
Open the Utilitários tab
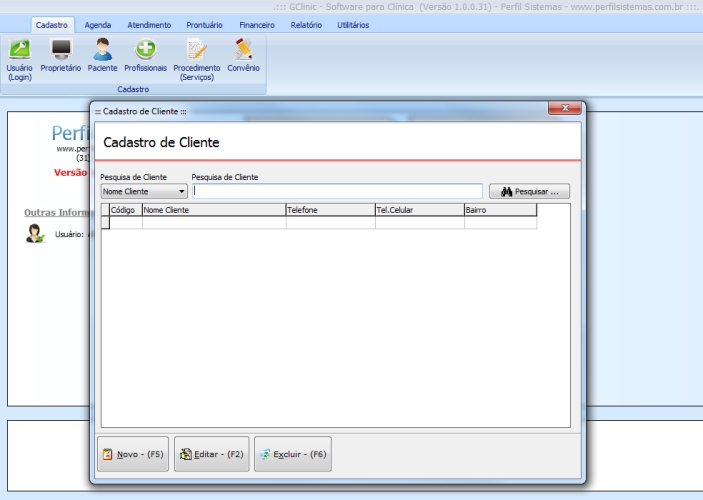[x=353, y=25]
